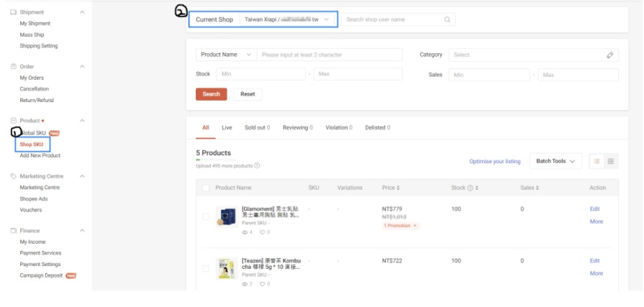Click likes heart icon on Teazen product
The width and height of the screenshot is (644, 307).
pos(263,284)
